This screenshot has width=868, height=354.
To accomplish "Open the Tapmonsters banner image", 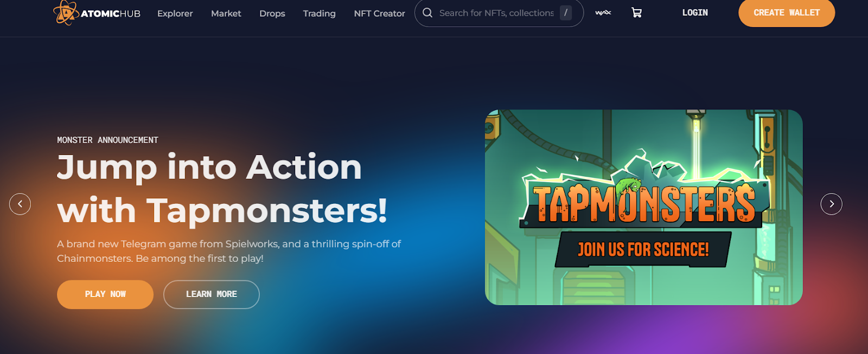I will click(644, 208).
